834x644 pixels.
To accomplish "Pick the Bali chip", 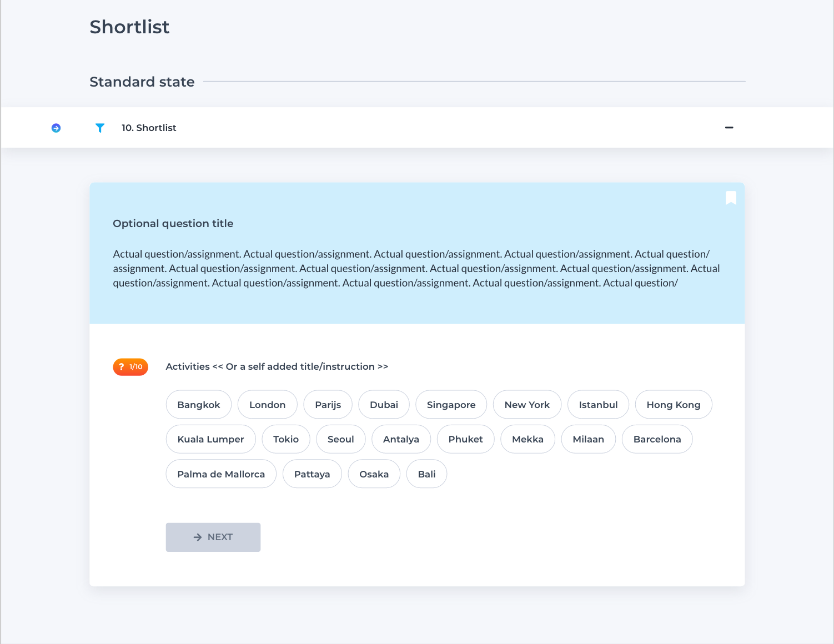I will tap(427, 474).
